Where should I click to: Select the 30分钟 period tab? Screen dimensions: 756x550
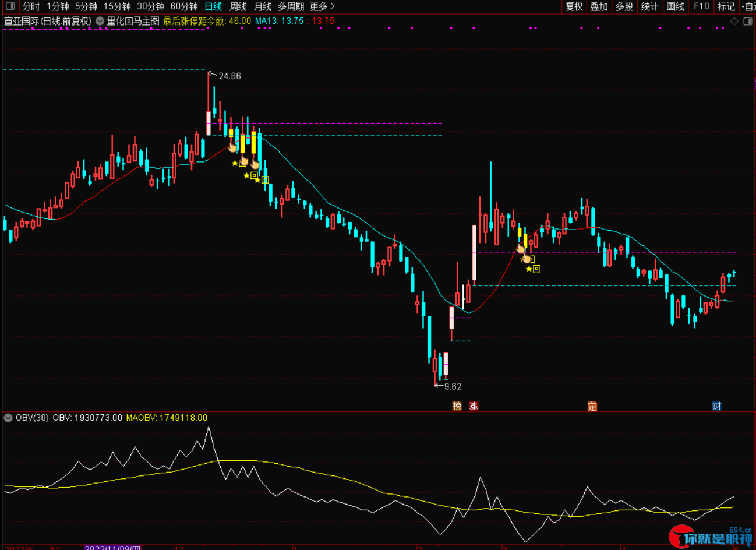coord(151,6)
